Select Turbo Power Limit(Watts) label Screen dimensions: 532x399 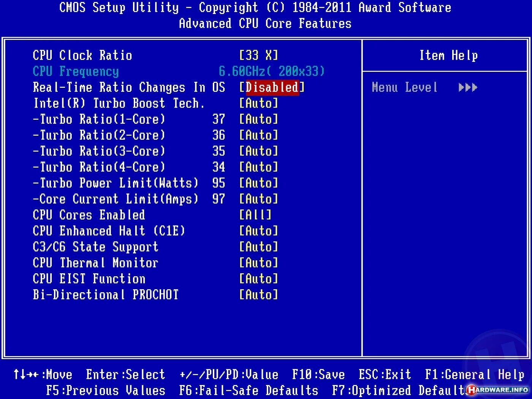pyautogui.click(x=116, y=183)
